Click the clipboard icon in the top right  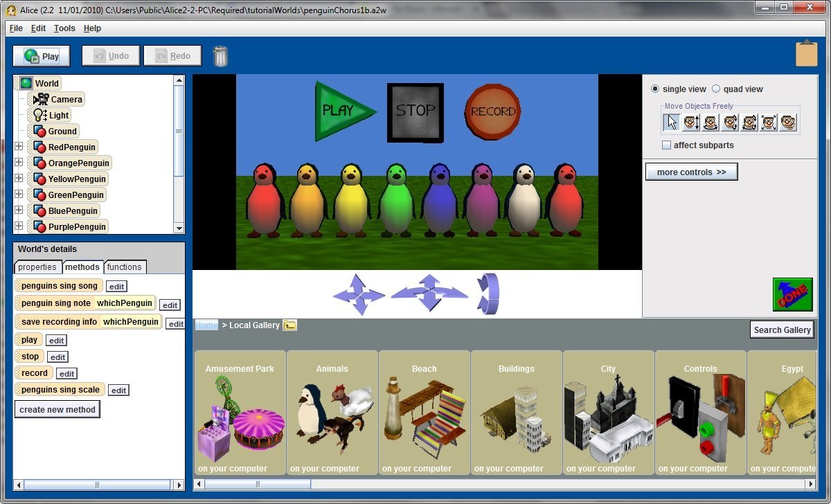tap(806, 53)
